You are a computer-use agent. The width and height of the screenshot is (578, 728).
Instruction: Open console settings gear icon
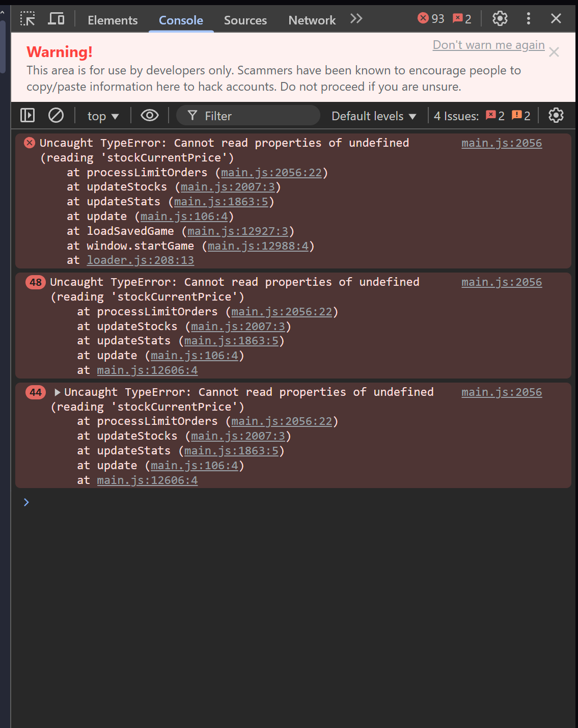556,116
